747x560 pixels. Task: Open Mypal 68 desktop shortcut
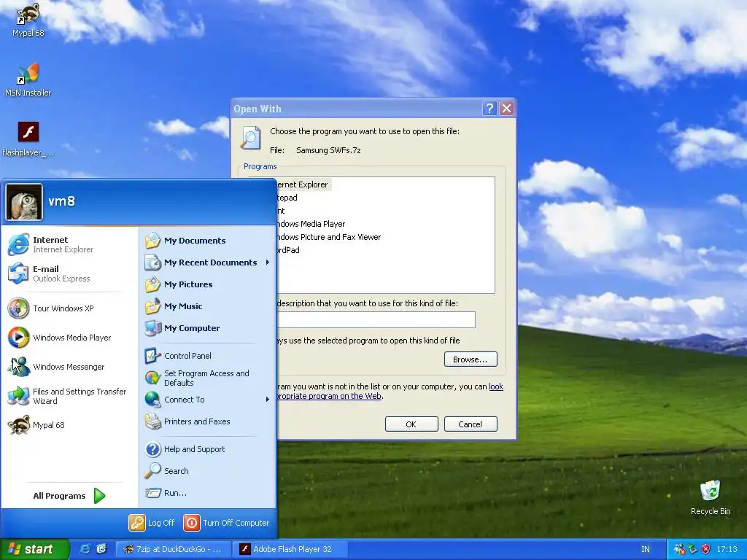click(x=28, y=20)
